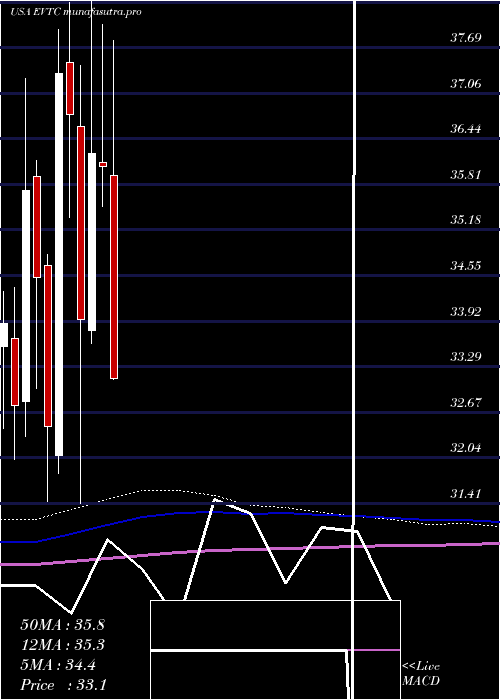
Task: Click the tall white candle reaching 37.3
Action: coord(59,264)
